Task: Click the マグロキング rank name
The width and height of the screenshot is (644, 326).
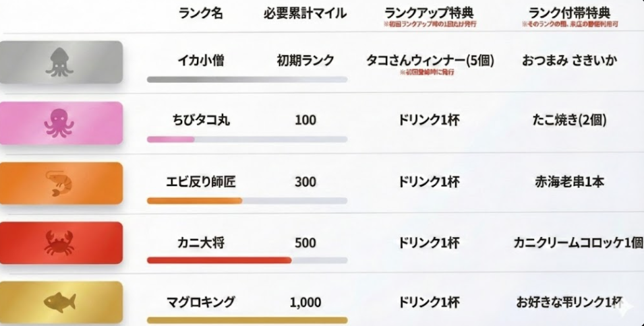Action: (x=201, y=302)
